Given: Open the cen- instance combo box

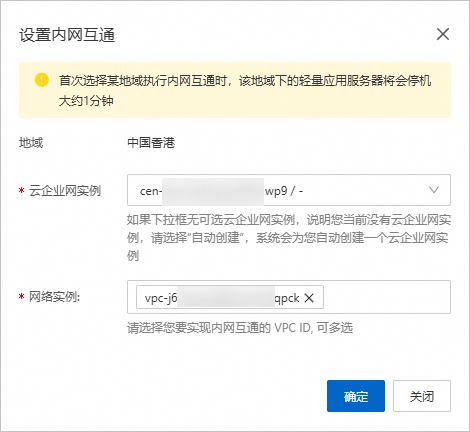Looking at the screenshot, I should [289, 190].
